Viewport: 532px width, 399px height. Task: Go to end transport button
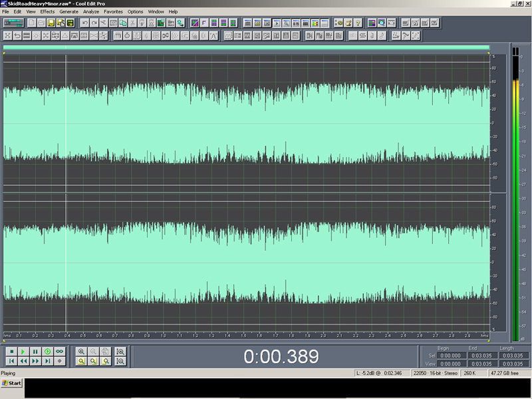47,361
